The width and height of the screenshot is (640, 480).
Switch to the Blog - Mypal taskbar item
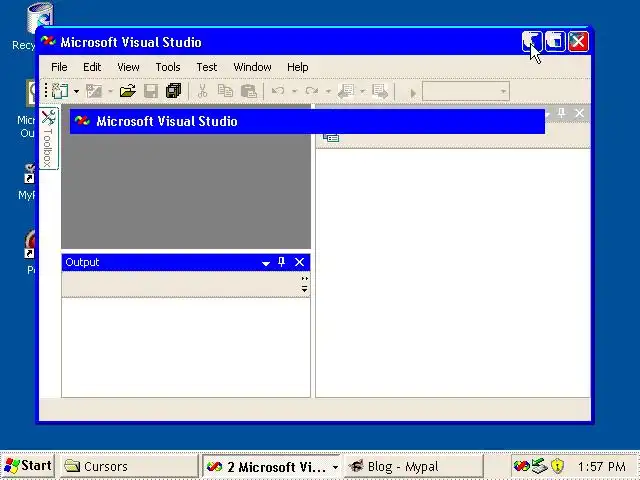point(413,466)
